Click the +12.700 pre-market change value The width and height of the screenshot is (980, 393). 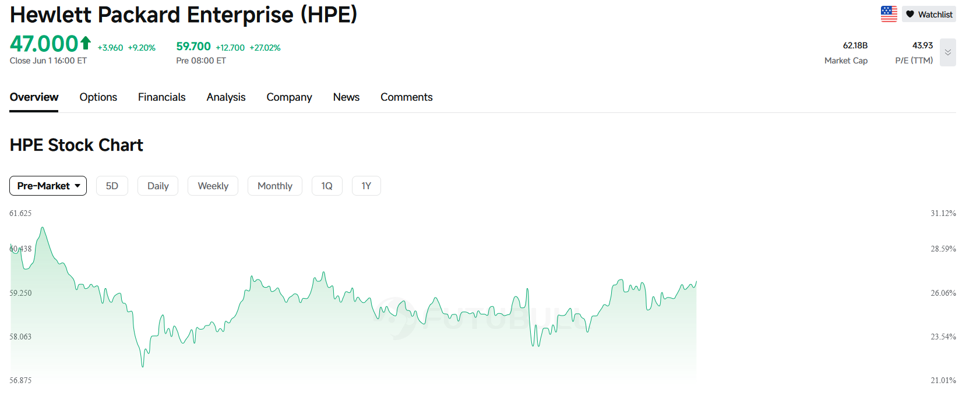click(230, 48)
